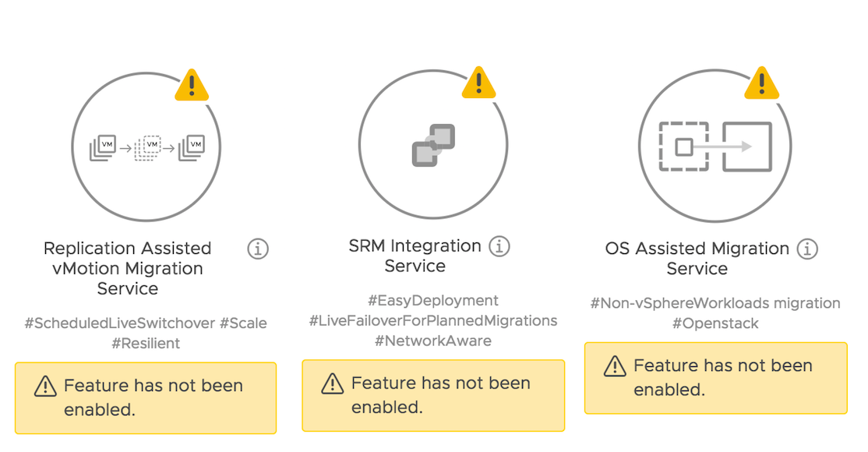The height and width of the screenshot is (452, 868).
Task: Select the Replication Assisted vMotion Migration Service title
Action: (x=128, y=268)
